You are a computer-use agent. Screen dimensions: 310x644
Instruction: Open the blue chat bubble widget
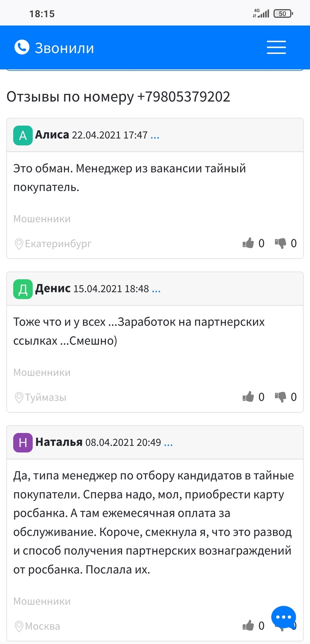coord(283,618)
